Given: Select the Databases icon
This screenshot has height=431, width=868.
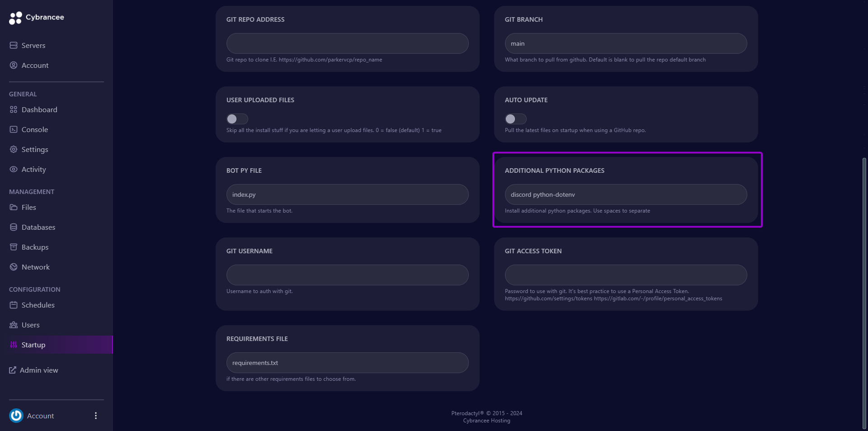Looking at the screenshot, I should [14, 227].
